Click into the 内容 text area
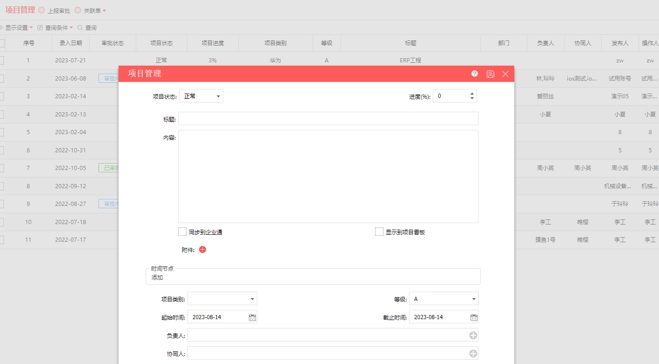 click(x=328, y=177)
